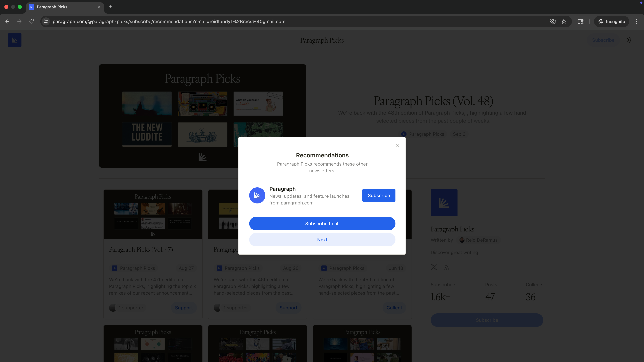View site information icon in address bar
The width and height of the screenshot is (644, 362).
(46, 21)
